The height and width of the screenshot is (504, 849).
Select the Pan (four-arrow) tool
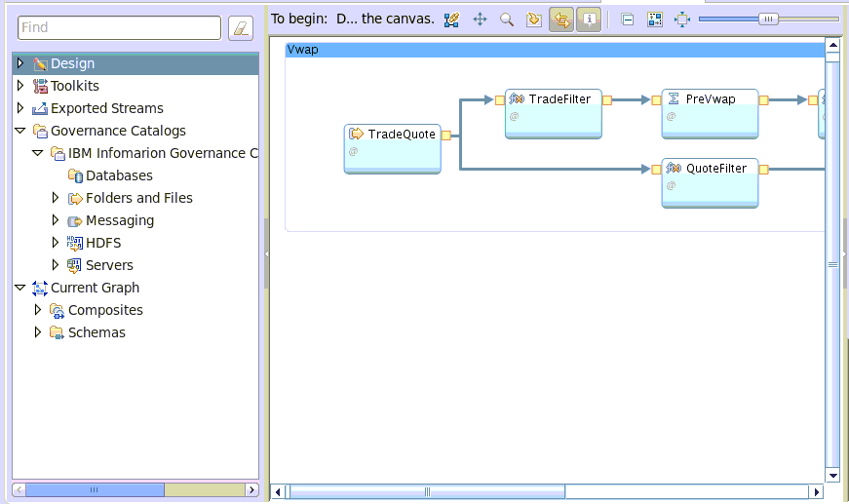(480, 19)
